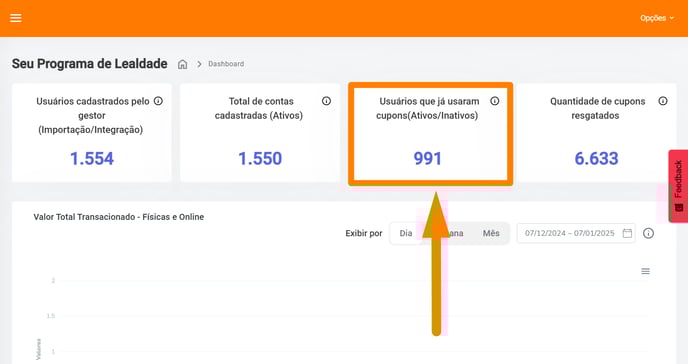
Task: Show info for Quantidade de cupons resgatados
Action: point(663,101)
